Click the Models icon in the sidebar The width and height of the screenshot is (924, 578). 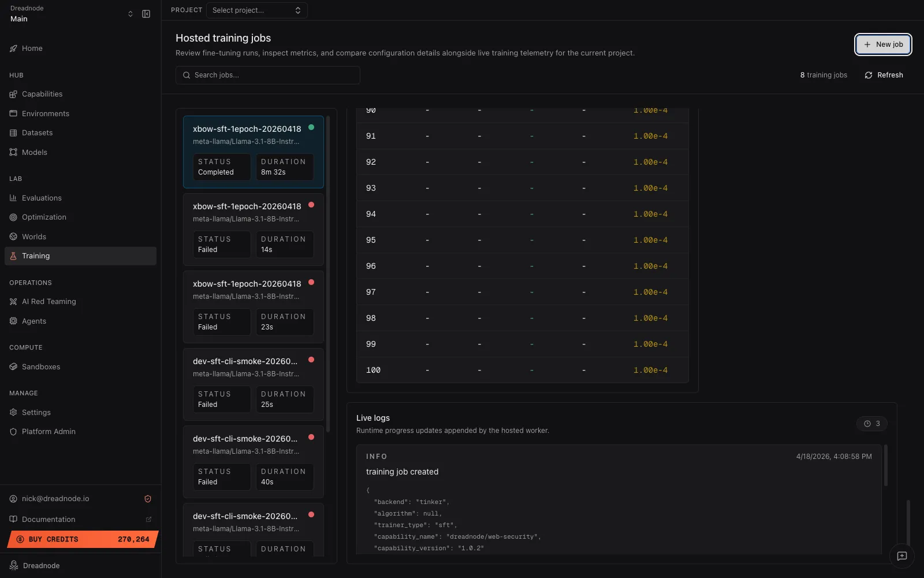pos(14,152)
